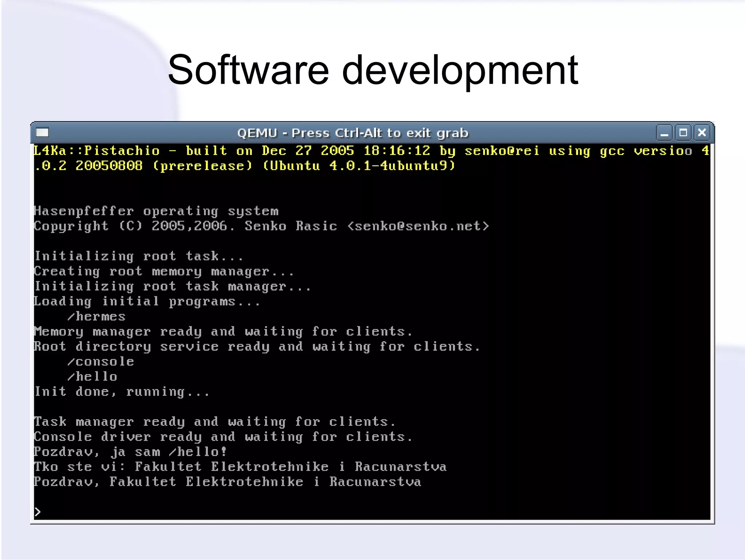Click 'Loading initial programs...' line
The height and width of the screenshot is (560, 745).
(147, 301)
